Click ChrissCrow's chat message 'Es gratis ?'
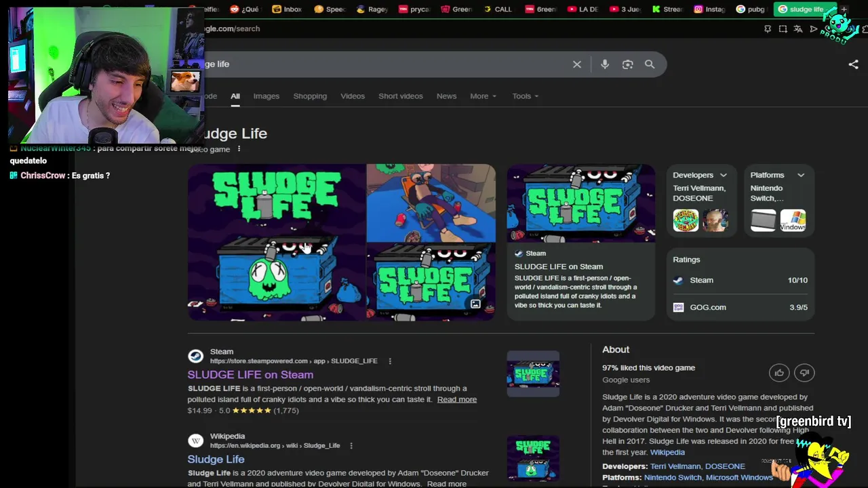The width and height of the screenshot is (868, 488). point(90,176)
